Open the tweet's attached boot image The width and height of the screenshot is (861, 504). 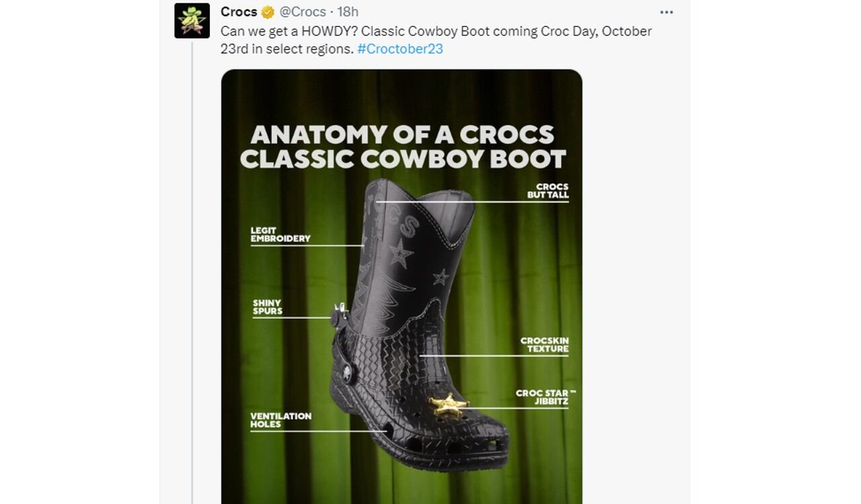(402, 282)
